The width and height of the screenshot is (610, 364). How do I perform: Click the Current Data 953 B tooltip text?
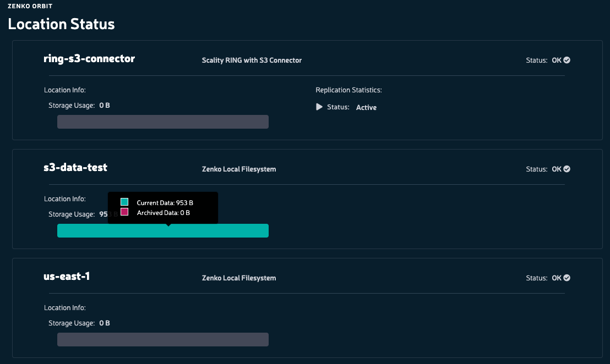[165, 203]
